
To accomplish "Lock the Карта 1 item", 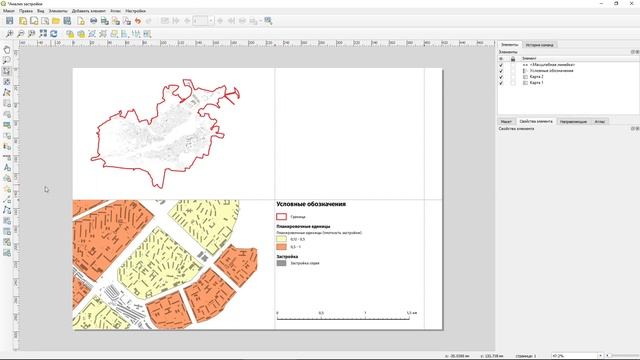I will [513, 83].
